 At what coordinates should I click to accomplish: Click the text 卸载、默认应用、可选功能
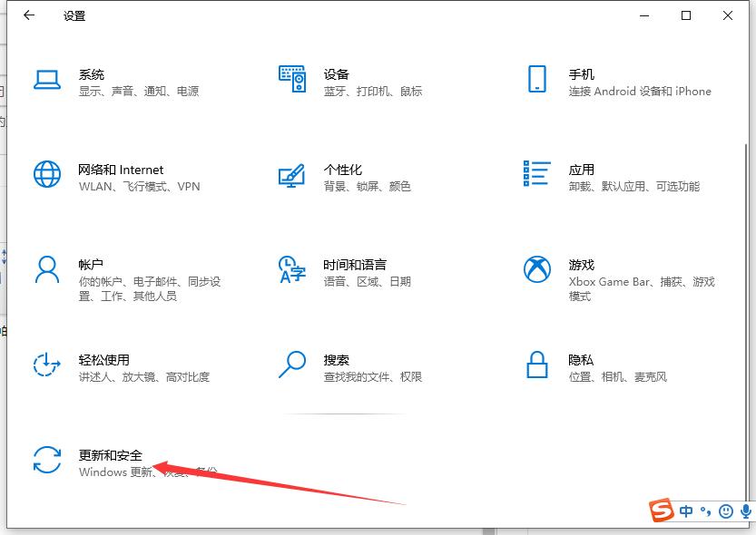point(634,187)
